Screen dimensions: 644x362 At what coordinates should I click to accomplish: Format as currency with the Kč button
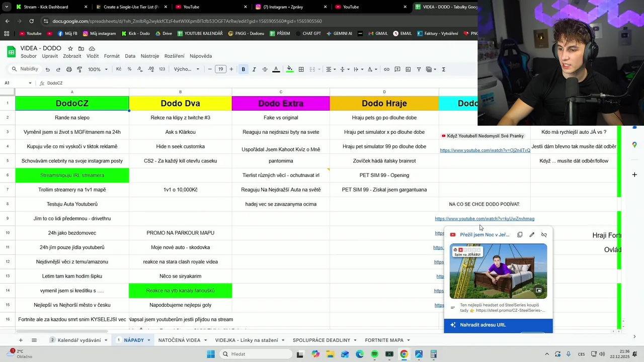119,69
